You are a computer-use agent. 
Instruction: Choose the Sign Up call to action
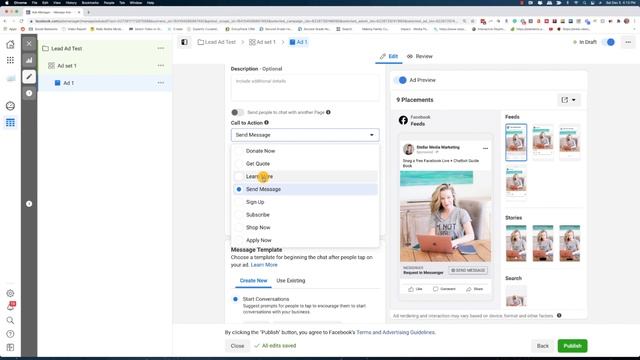coord(305,202)
